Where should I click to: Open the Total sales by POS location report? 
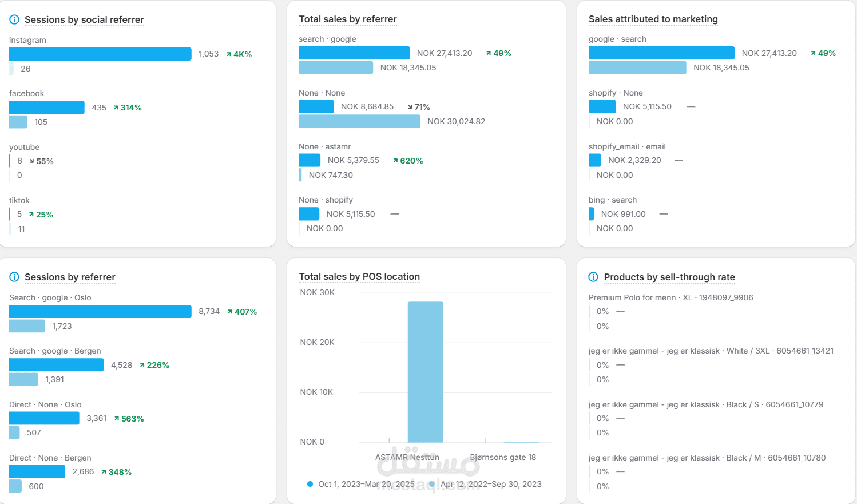[x=359, y=276]
